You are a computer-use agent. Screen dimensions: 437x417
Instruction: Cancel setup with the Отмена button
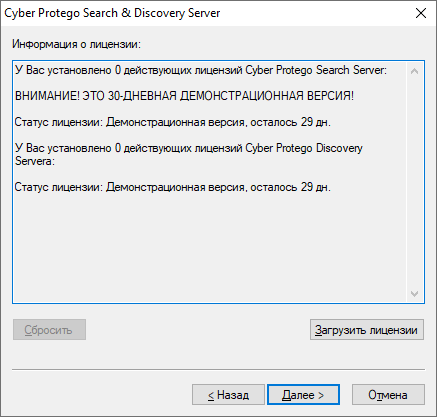point(388,395)
